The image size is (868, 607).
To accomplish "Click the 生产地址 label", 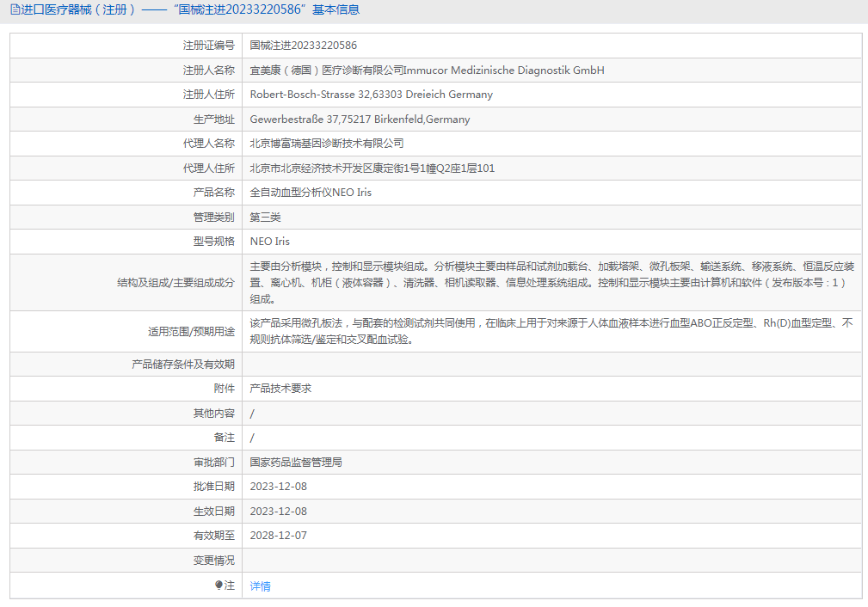I will click(213, 119).
